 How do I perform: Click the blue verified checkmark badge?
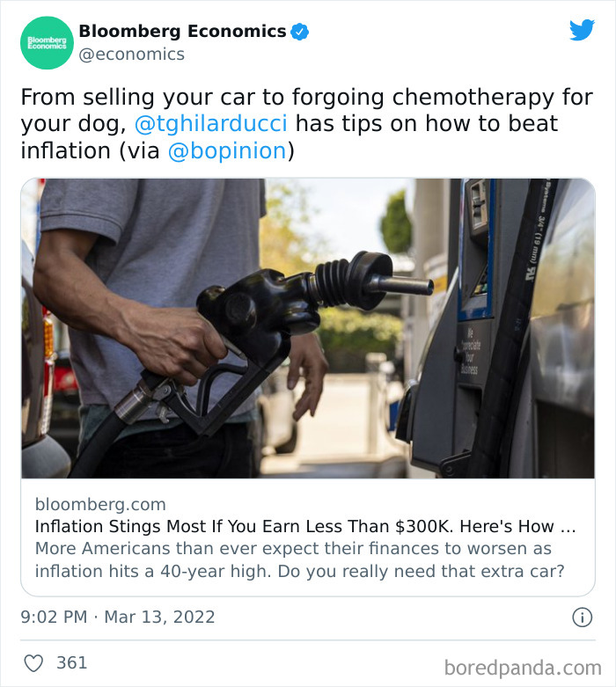coord(299,32)
